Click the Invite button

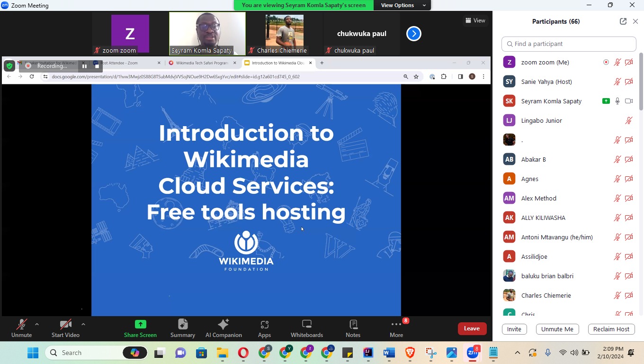tap(514, 329)
